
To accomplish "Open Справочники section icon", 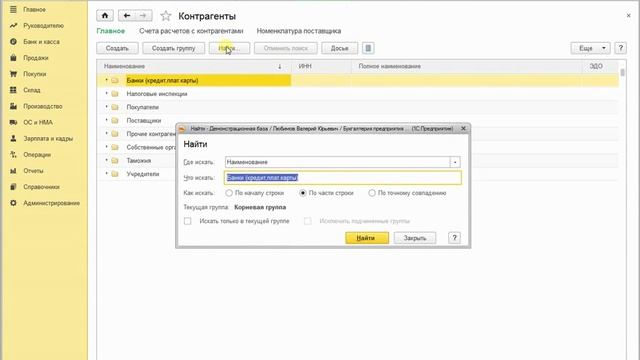I will click(13, 187).
